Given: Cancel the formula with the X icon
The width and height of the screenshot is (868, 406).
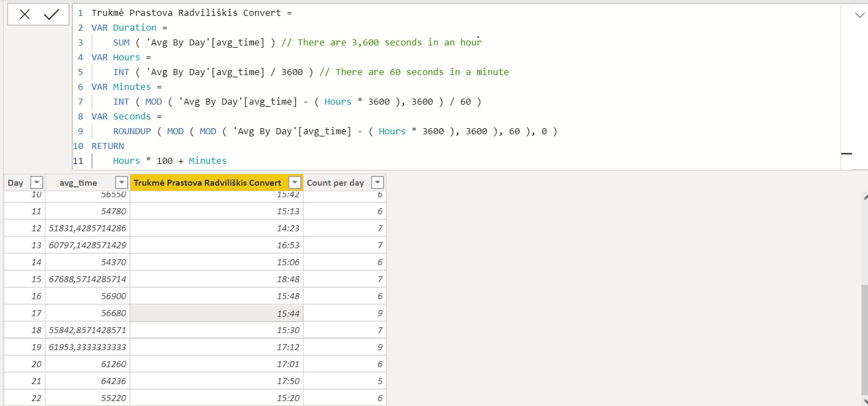Looking at the screenshot, I should (x=25, y=14).
